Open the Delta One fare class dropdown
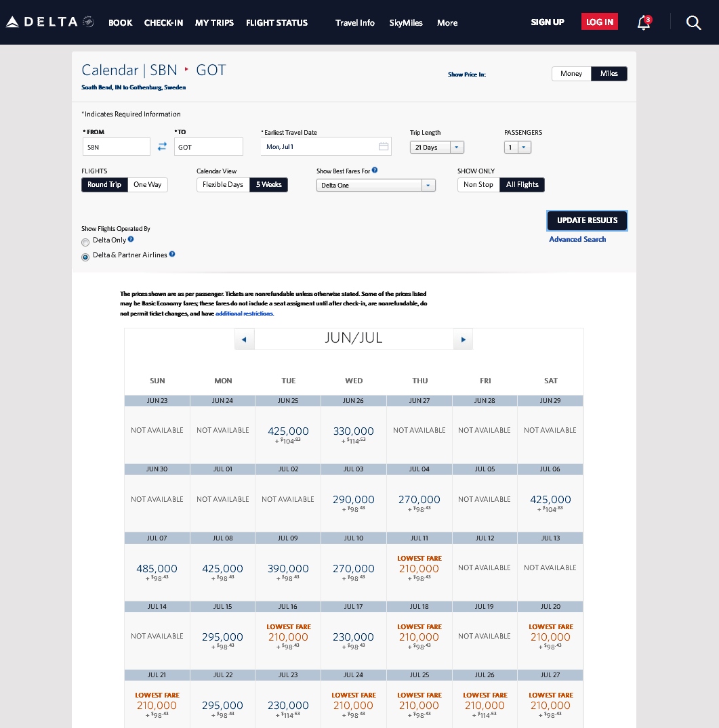Image resolution: width=719 pixels, height=728 pixels. coord(428,185)
